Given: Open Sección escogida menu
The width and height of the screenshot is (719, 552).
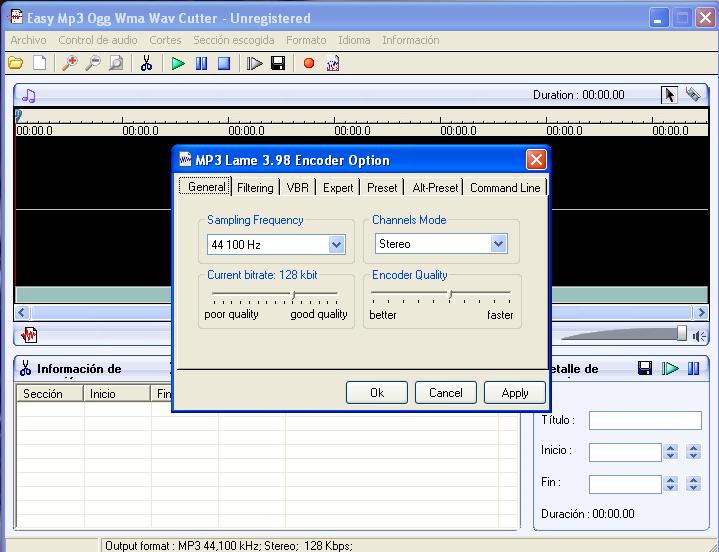Looking at the screenshot, I should point(233,40).
